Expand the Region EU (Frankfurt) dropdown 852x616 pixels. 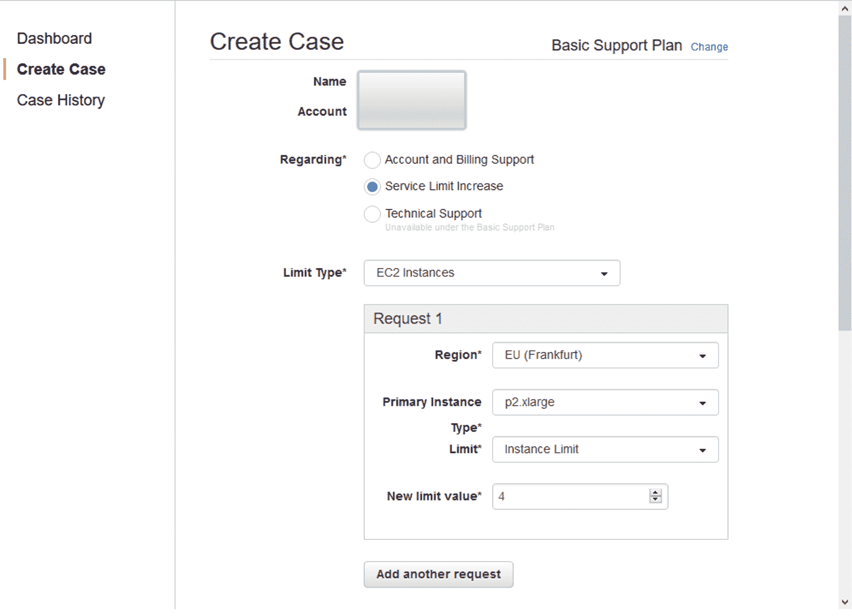(605, 355)
